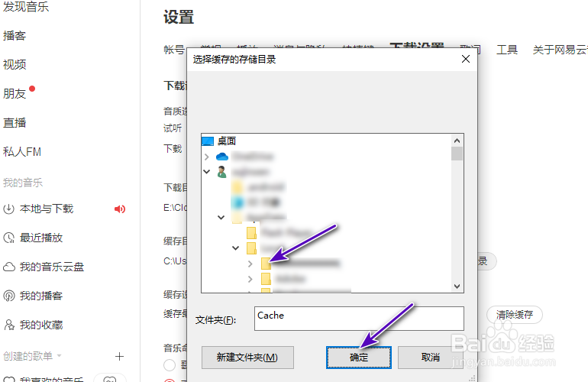
Task: Click scroll-up arrow of folder tree
Action: [457, 141]
